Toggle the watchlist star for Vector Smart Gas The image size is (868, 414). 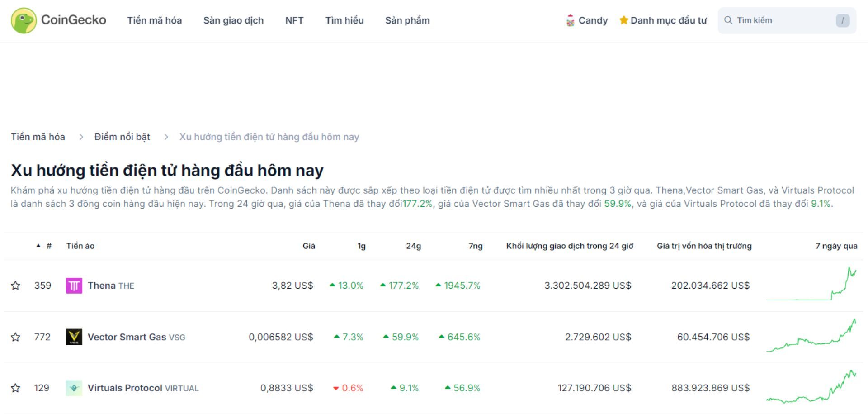click(16, 337)
